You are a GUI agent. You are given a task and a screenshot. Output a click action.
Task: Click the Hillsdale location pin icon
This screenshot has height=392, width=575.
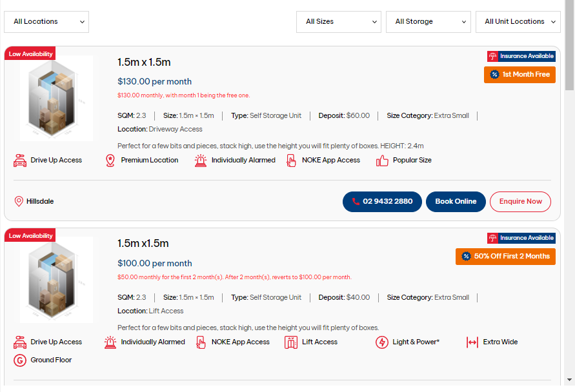[x=19, y=202]
